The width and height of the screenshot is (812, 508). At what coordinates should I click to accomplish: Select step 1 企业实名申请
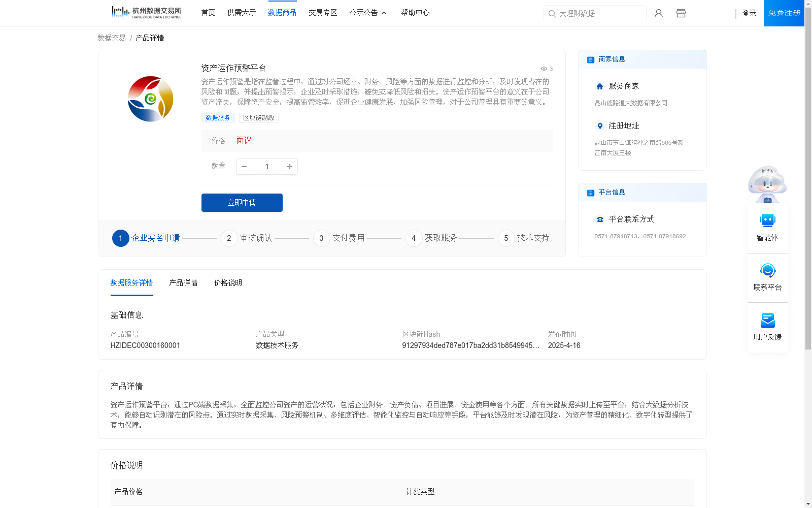point(146,238)
